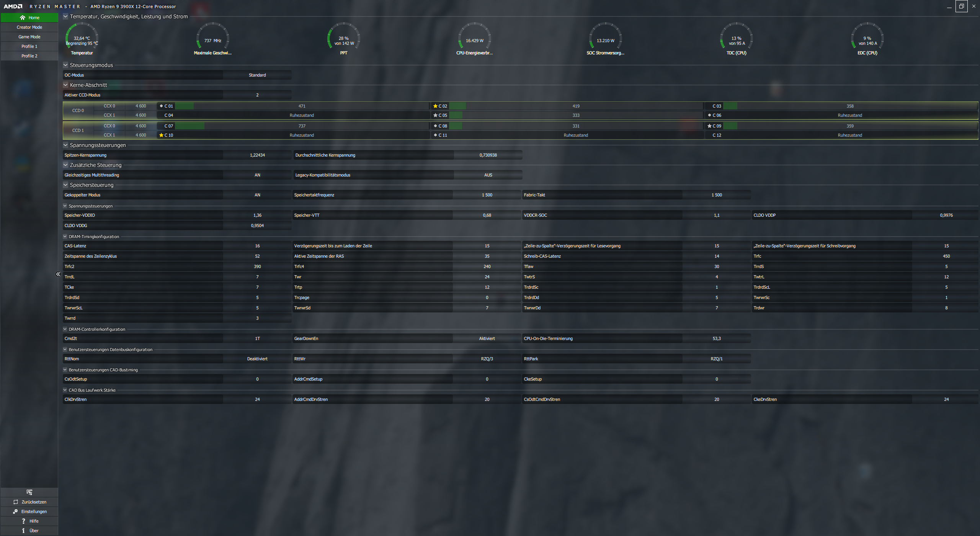Collapse the Kerne-Abschnitt section chevron
Image resolution: width=980 pixels, height=536 pixels.
(65, 85)
